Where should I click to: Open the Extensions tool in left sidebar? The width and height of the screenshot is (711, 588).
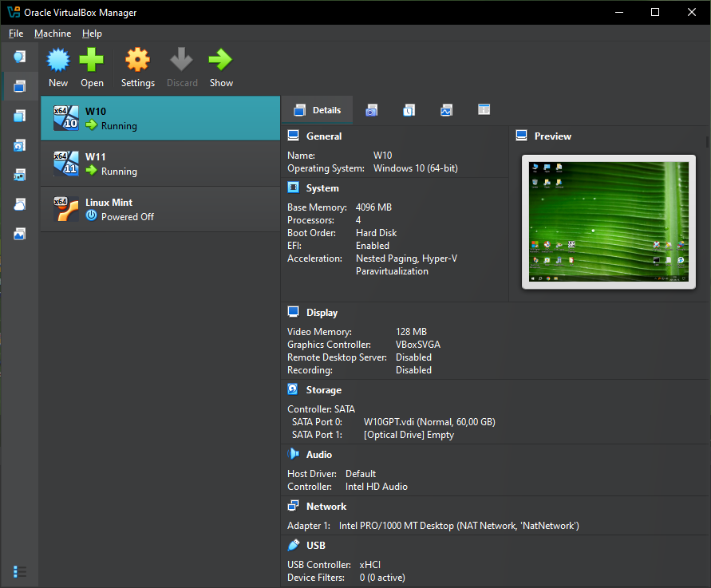click(20, 116)
